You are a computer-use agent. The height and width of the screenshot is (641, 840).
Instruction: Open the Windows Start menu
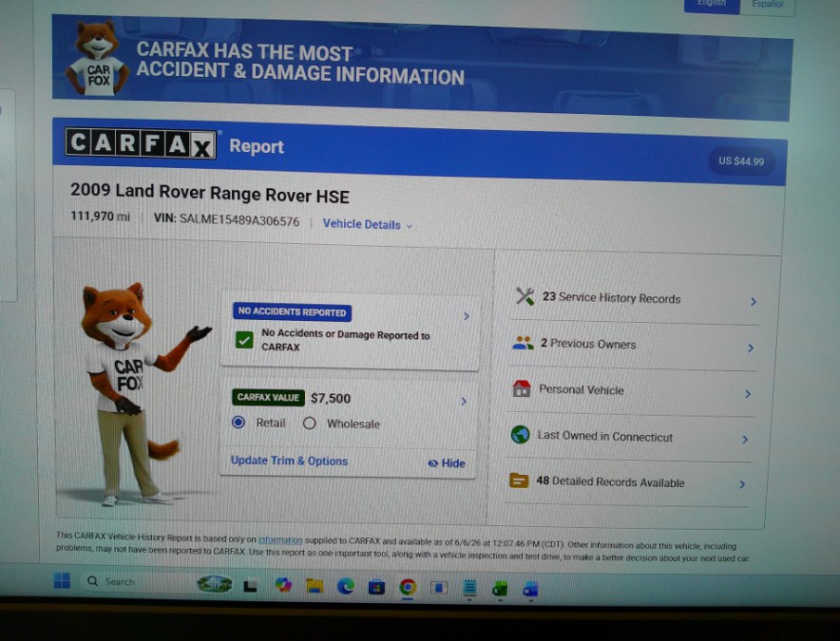pos(62,580)
